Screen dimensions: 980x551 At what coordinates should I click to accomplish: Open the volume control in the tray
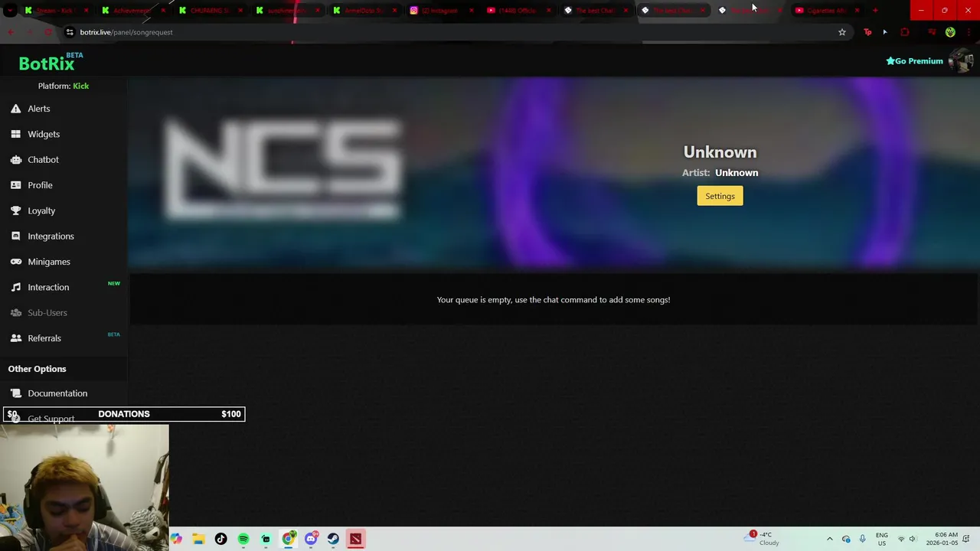(912, 539)
